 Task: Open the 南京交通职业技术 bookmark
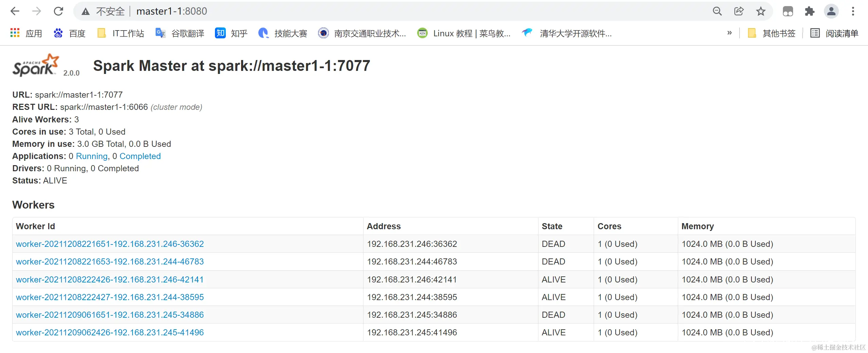pos(362,33)
